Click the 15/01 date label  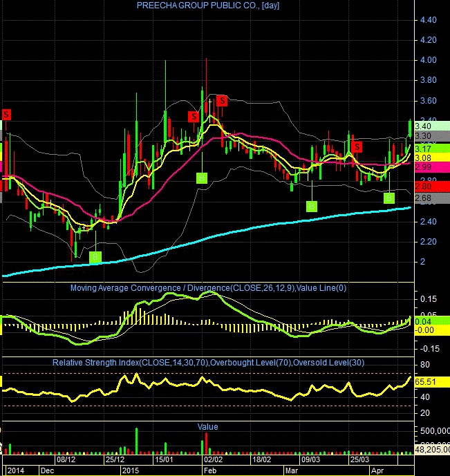tap(164, 459)
